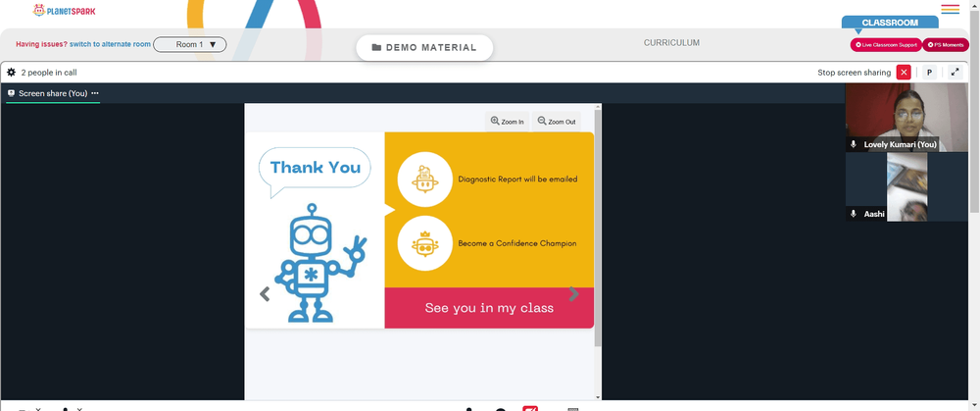The image size is (980, 411).
Task: Open the striped hamburger menu
Action: click(950, 9)
